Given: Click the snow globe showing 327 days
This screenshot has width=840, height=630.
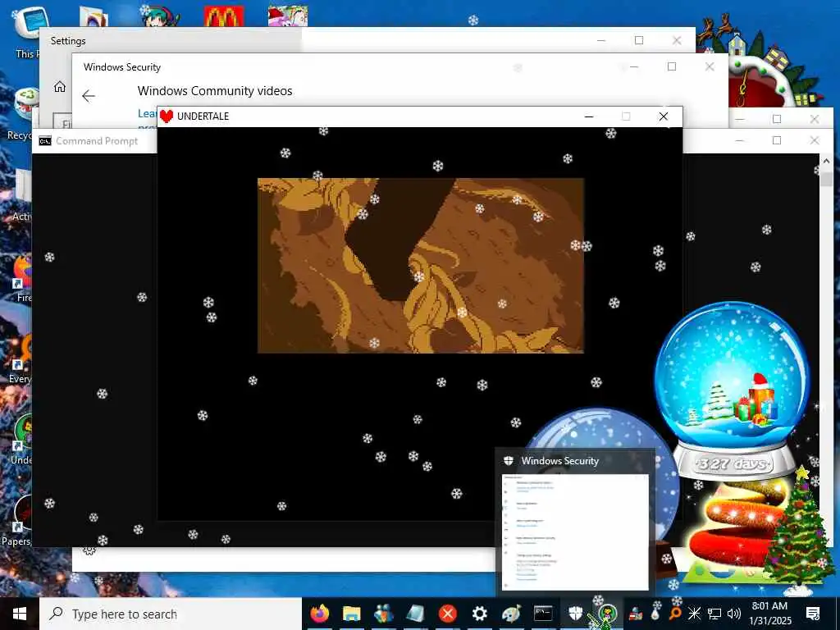Looking at the screenshot, I should [733, 391].
